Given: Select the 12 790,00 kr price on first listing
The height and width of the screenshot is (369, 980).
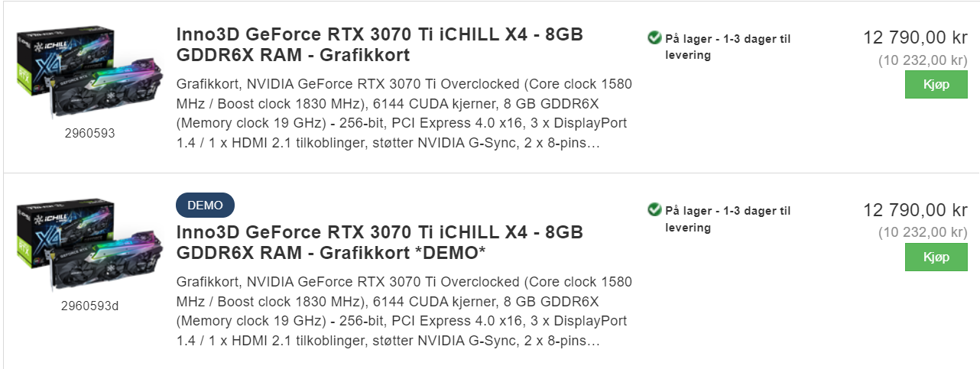Looking at the screenshot, I should 915,37.
